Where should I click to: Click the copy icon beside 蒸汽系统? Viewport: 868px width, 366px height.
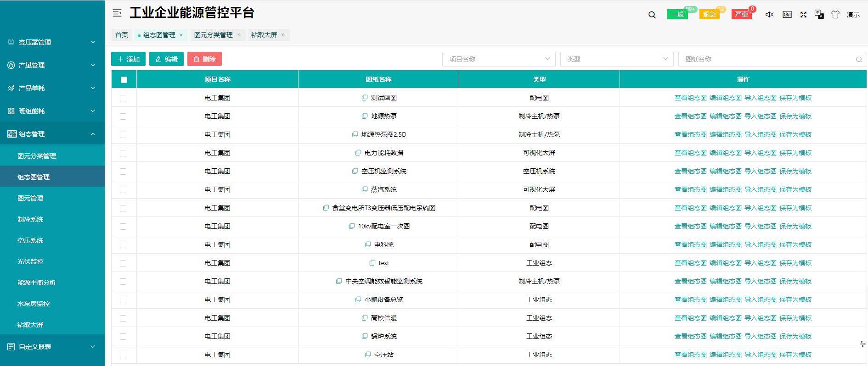coord(365,189)
